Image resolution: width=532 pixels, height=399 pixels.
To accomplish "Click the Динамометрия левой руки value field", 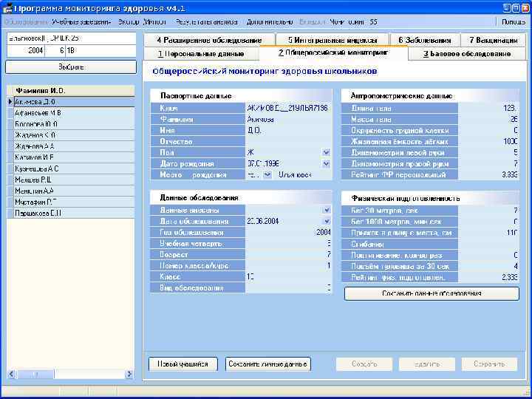I will 488,153.
